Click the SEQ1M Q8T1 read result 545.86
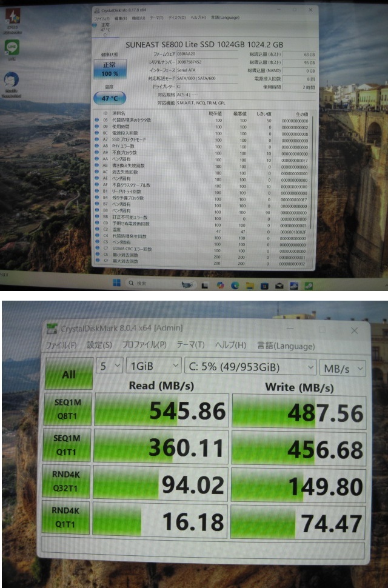This screenshot has height=588, width=388. coord(162,410)
